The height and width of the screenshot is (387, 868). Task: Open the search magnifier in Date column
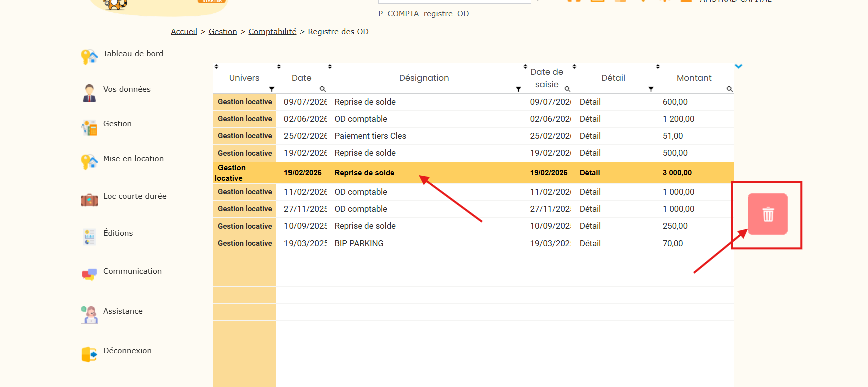pos(323,89)
